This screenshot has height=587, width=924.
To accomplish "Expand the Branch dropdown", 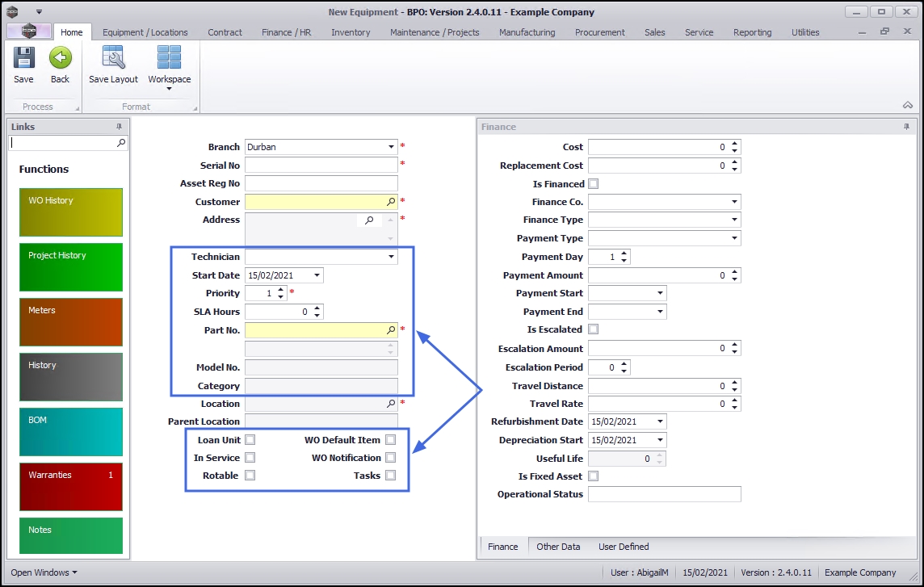I will tap(391, 147).
